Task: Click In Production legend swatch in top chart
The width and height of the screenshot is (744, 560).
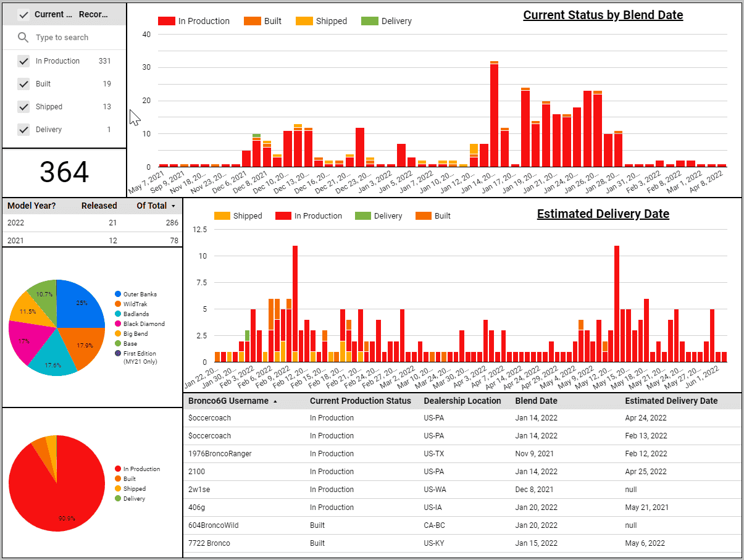Action: click(x=166, y=21)
